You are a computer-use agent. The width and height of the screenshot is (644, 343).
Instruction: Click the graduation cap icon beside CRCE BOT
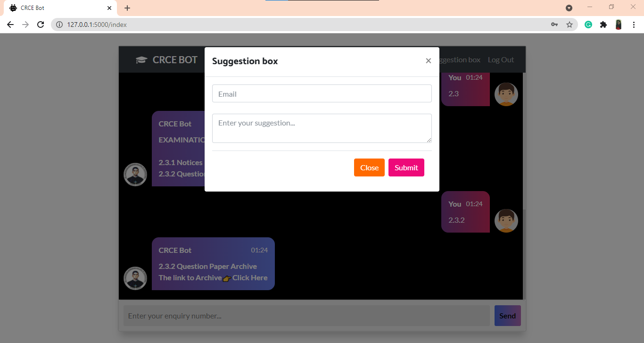141,59
